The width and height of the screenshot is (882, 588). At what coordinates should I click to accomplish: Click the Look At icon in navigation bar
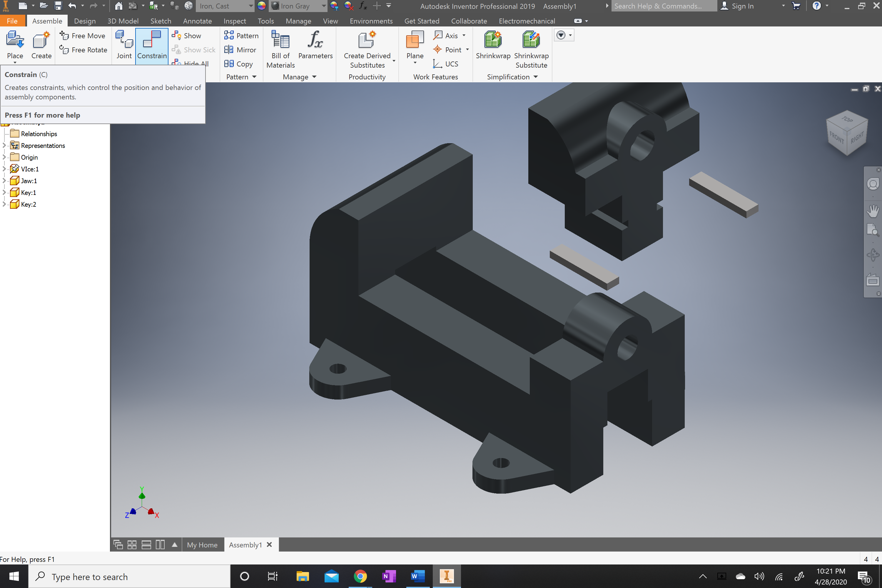point(873,280)
